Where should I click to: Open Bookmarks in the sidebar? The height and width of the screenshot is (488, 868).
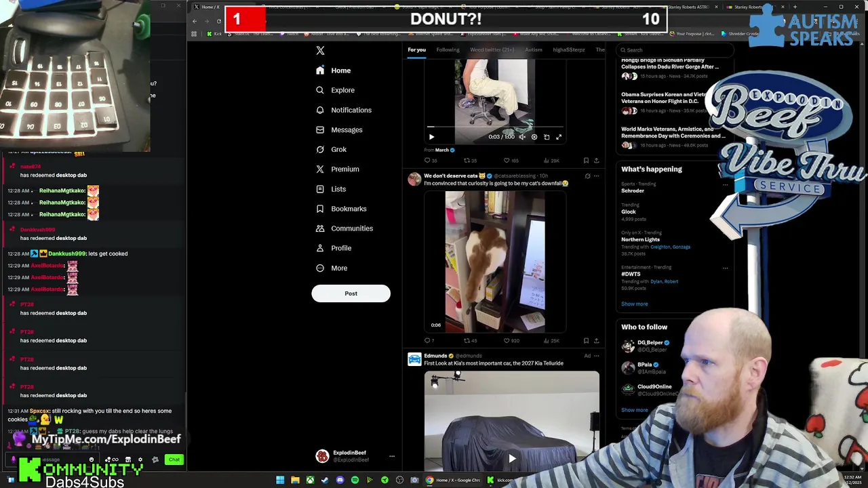[341, 209]
